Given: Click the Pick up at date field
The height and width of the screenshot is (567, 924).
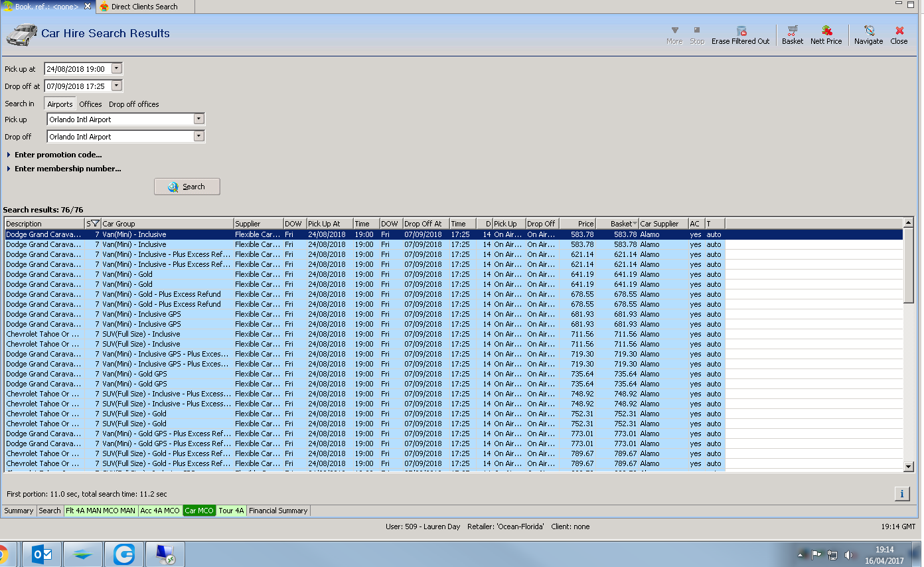Looking at the screenshot, I should pyautogui.click(x=78, y=68).
